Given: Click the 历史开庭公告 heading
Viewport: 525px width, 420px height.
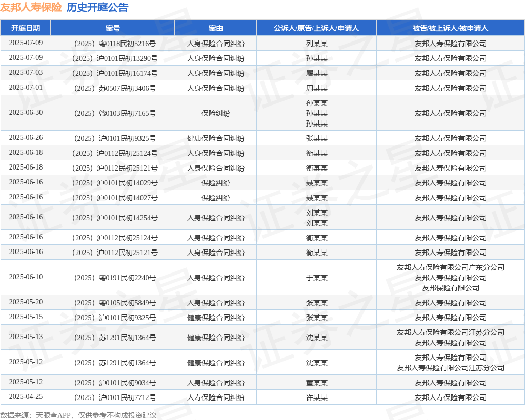Looking at the screenshot, I should pyautogui.click(x=97, y=7).
